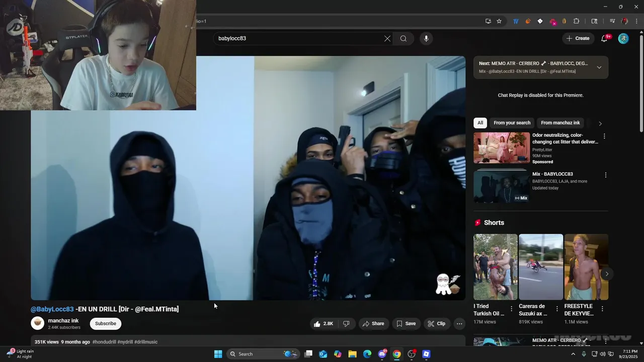Subscribe to manchaz ink channel

(x=106, y=324)
